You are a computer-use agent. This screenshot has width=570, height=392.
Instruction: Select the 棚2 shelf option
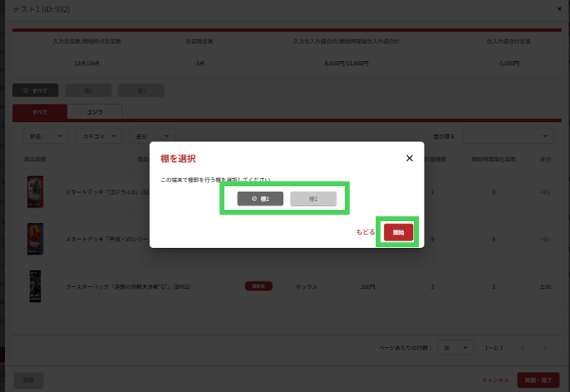[x=313, y=198]
